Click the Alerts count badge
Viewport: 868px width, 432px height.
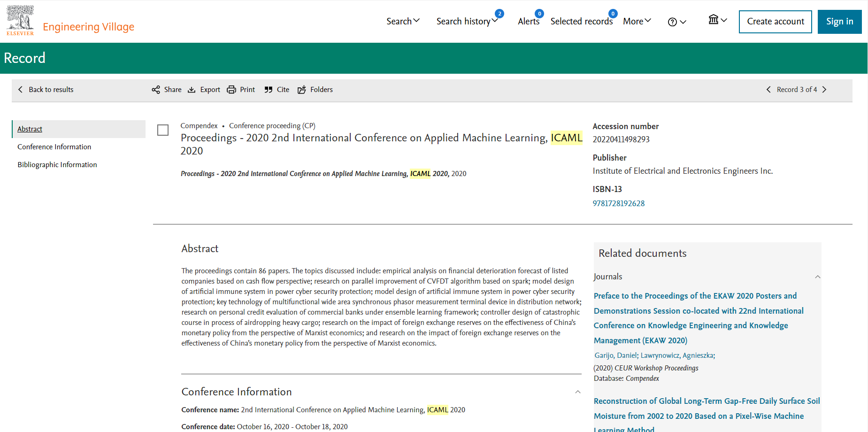[539, 14]
